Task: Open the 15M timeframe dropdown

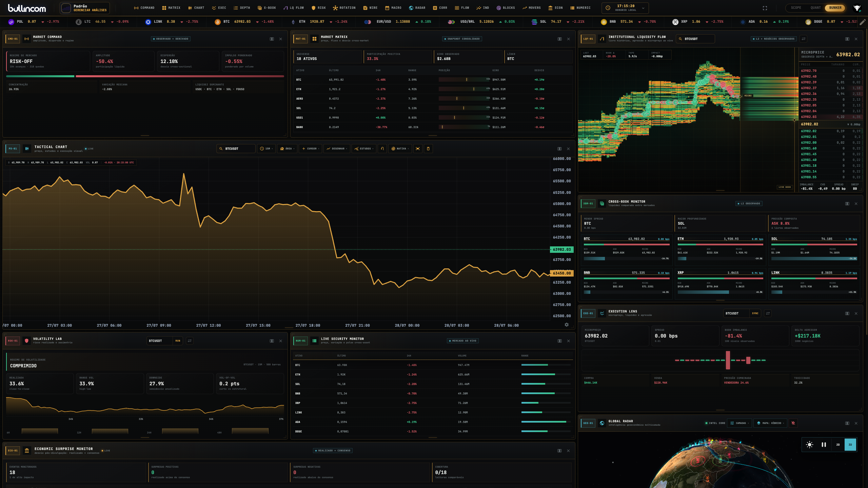Action: point(267,149)
